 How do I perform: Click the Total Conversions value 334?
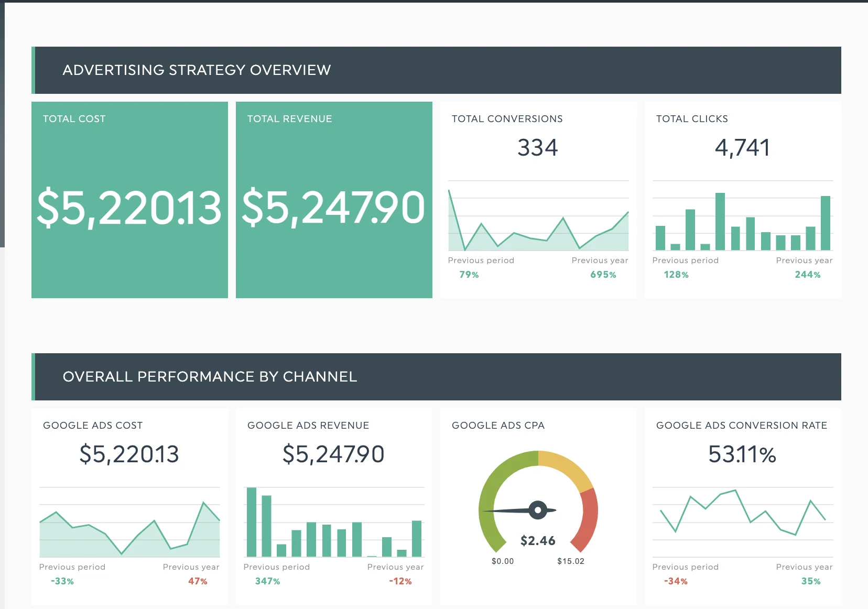point(537,148)
